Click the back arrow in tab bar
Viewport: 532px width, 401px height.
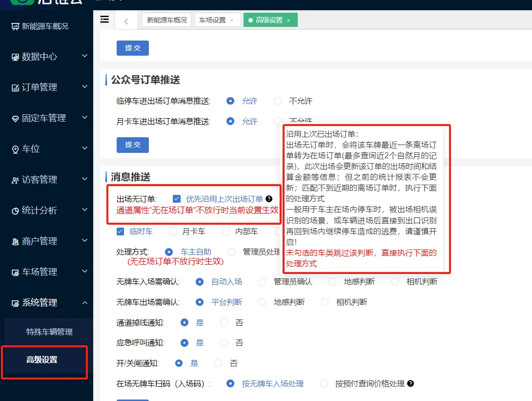tap(126, 21)
